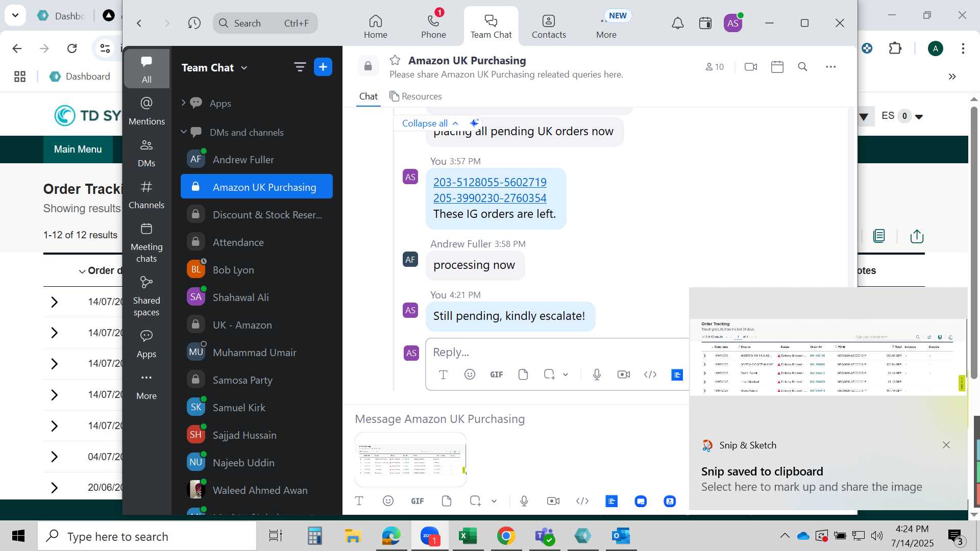Screen dimensions: 980x551
Task: Close the Snip & Sketch notification
Action: (x=946, y=445)
